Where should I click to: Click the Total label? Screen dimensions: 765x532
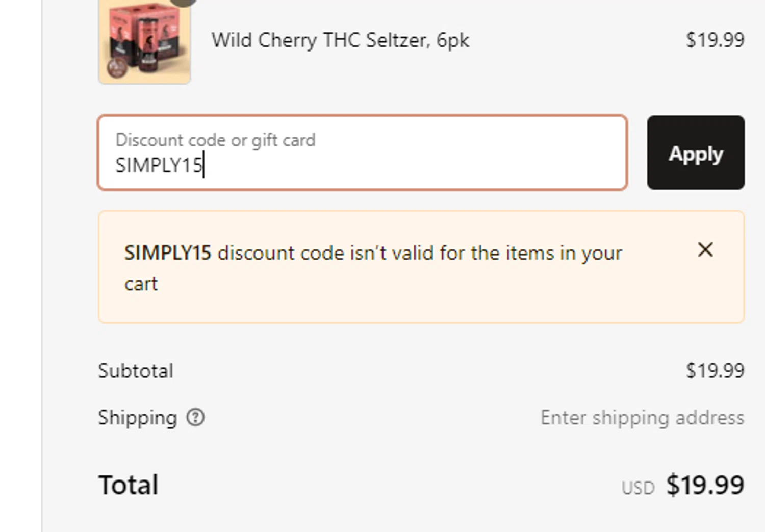pos(129,485)
